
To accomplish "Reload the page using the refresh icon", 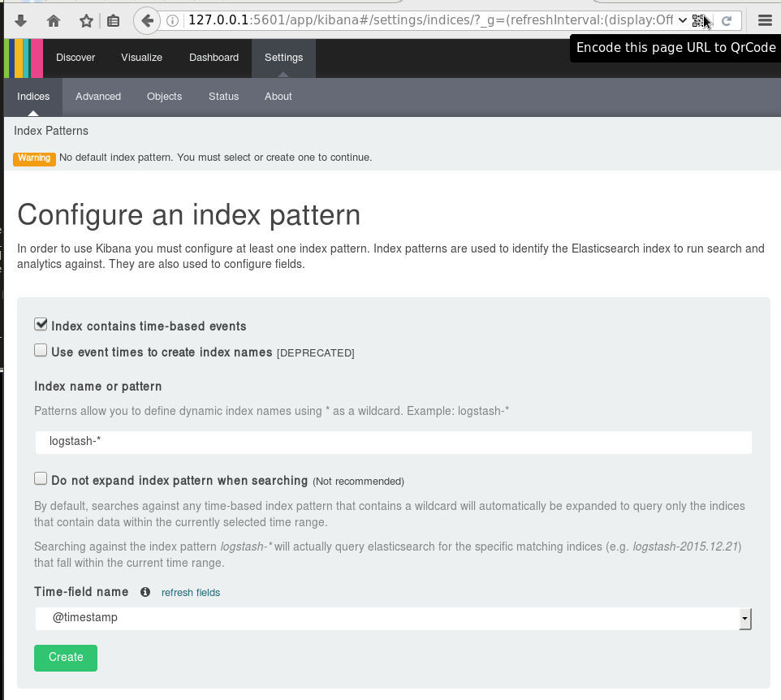I will point(727,20).
